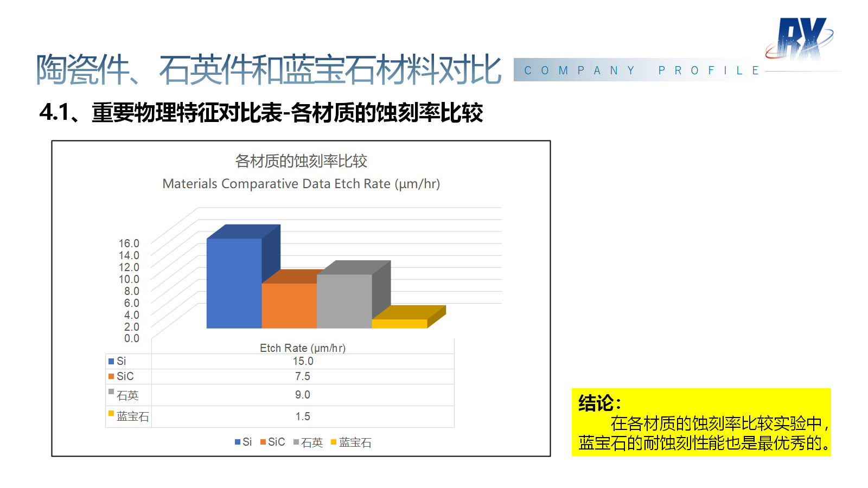The image size is (868, 488).
Task: Click the 1.5 value cell
Action: coord(303,416)
